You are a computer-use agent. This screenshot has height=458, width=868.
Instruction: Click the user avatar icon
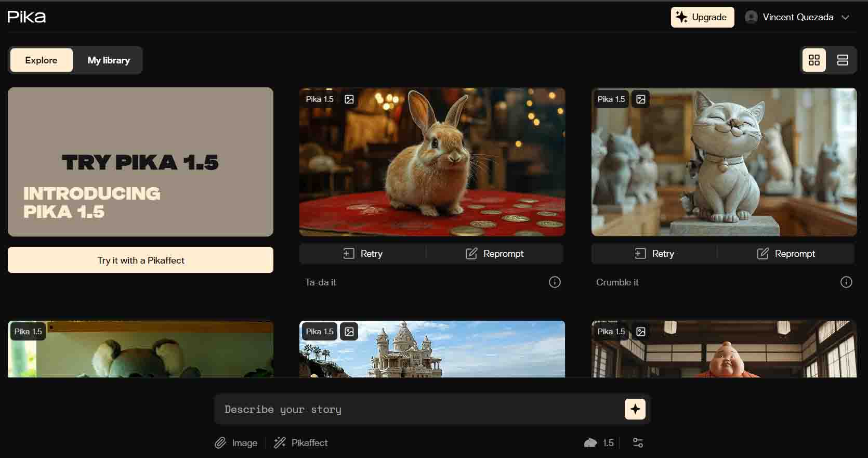click(751, 17)
